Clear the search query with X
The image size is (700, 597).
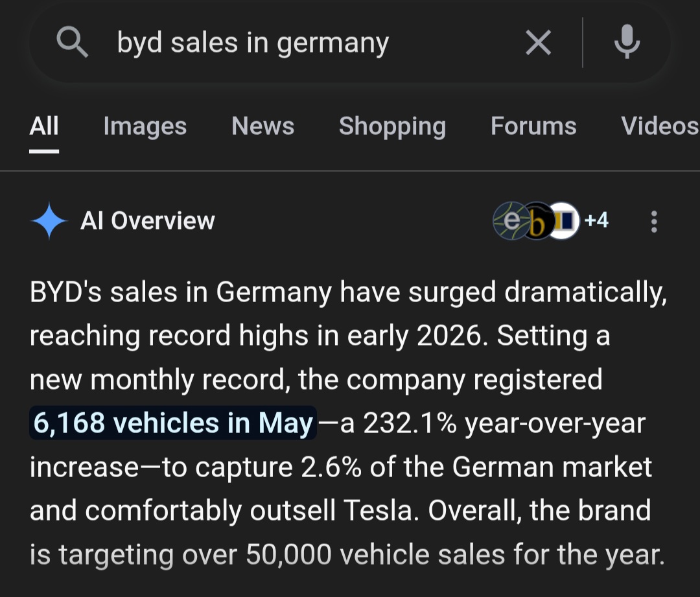coord(539,43)
